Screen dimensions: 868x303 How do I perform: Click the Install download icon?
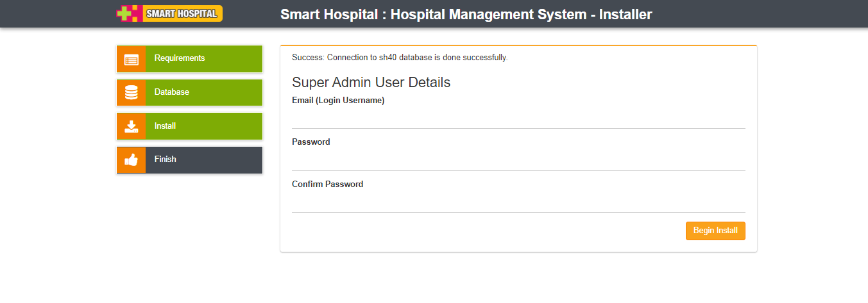132,126
